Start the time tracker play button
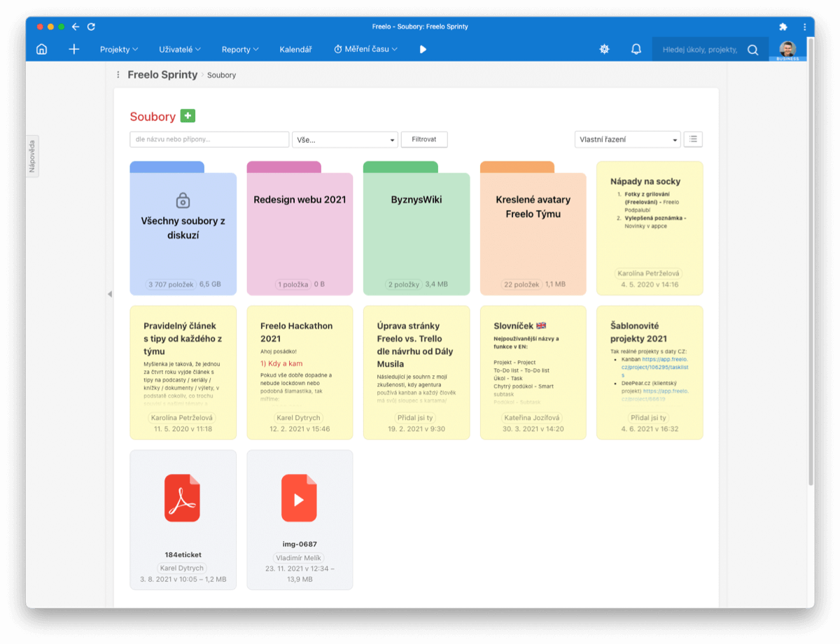840x644 pixels. pos(423,49)
